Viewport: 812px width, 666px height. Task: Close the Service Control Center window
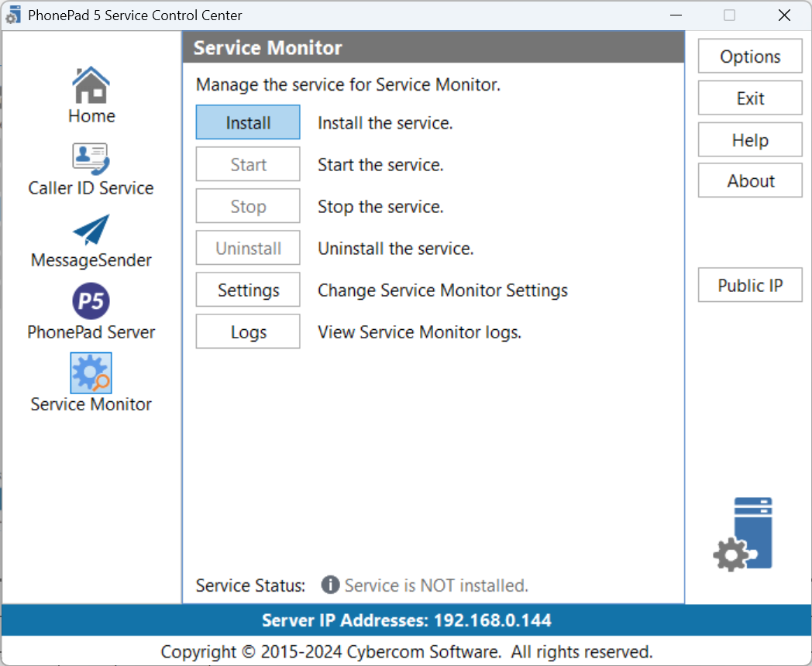pyautogui.click(x=784, y=15)
